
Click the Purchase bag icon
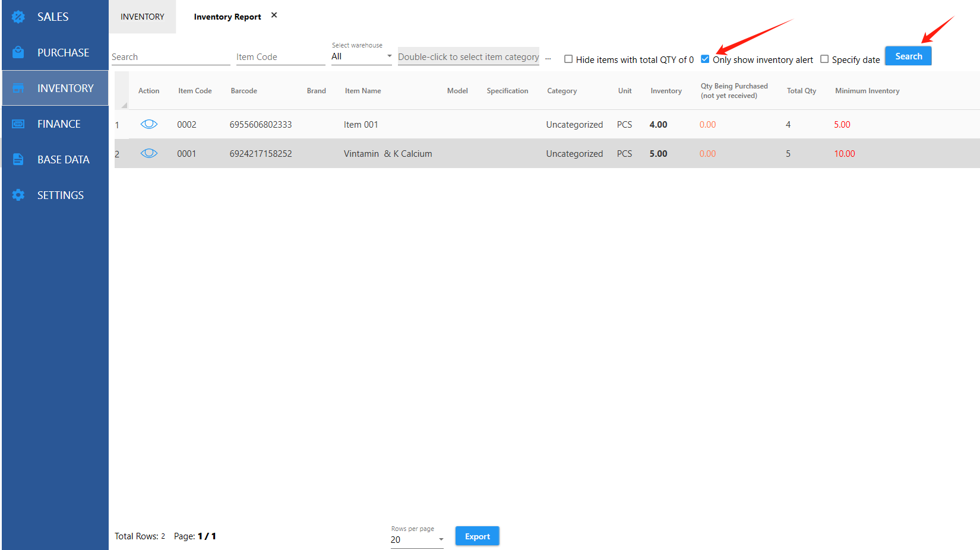click(x=18, y=52)
